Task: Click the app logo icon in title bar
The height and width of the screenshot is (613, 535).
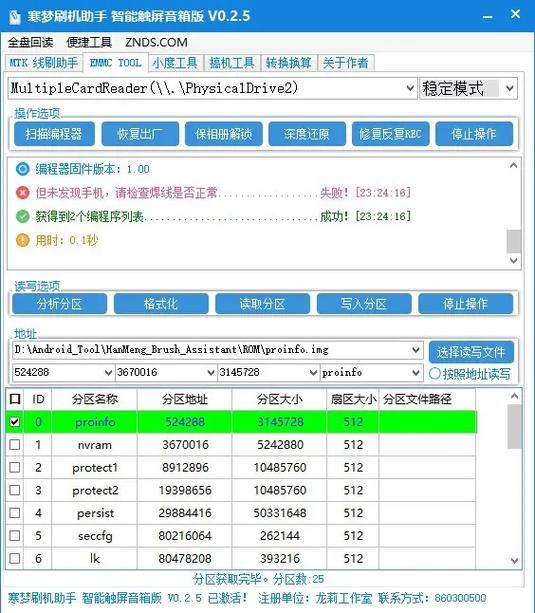Action: (14, 16)
